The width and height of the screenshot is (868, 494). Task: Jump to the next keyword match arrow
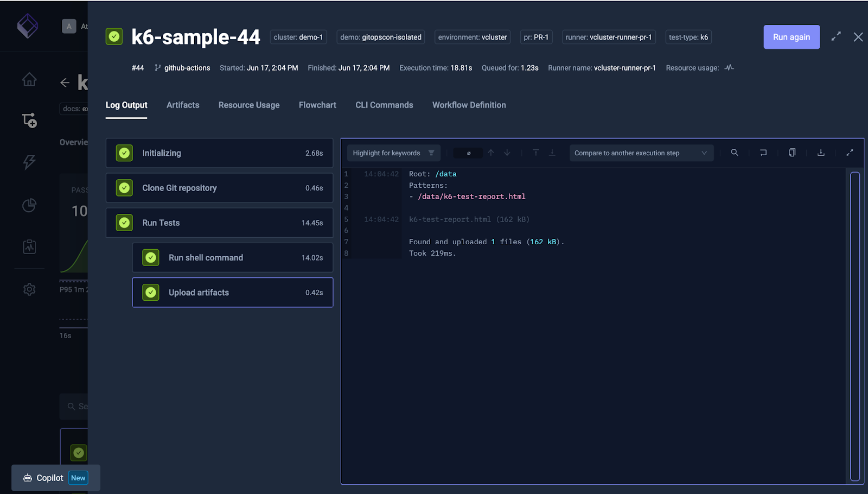point(507,153)
